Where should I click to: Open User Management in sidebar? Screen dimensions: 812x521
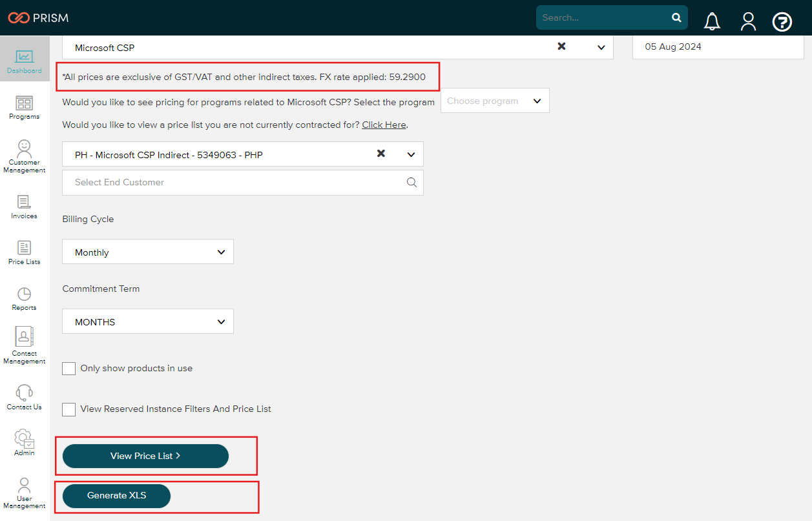(25, 493)
